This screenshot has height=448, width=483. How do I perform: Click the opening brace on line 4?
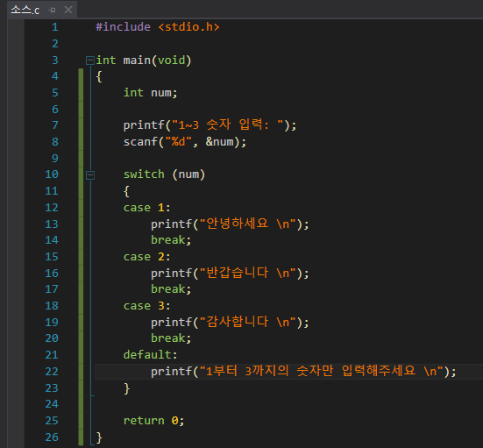click(x=99, y=76)
